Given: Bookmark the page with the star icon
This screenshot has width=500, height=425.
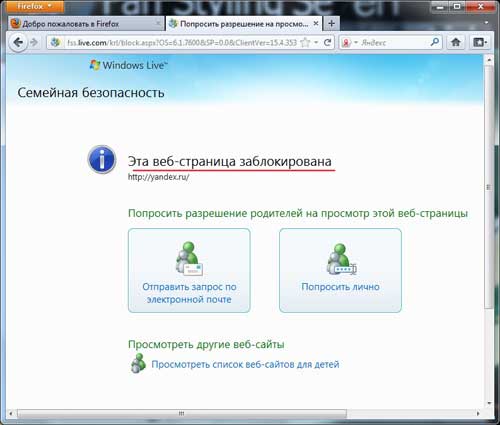Looking at the screenshot, I should 305,42.
